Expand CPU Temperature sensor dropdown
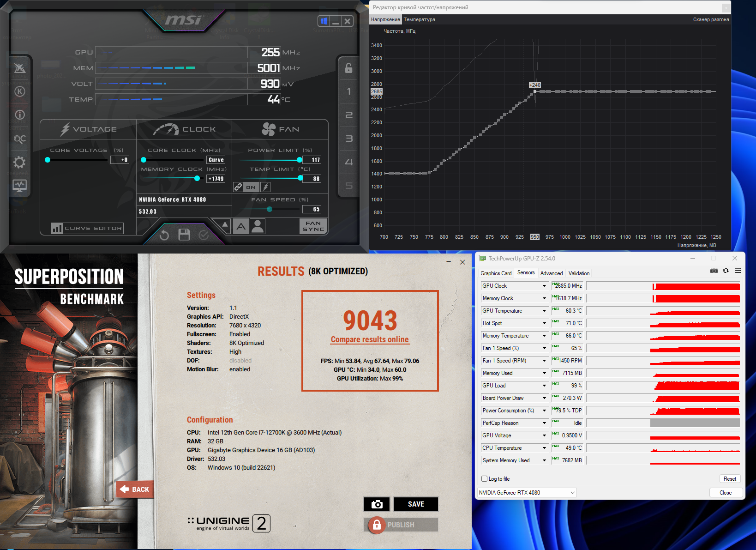The image size is (756, 550). tap(544, 448)
